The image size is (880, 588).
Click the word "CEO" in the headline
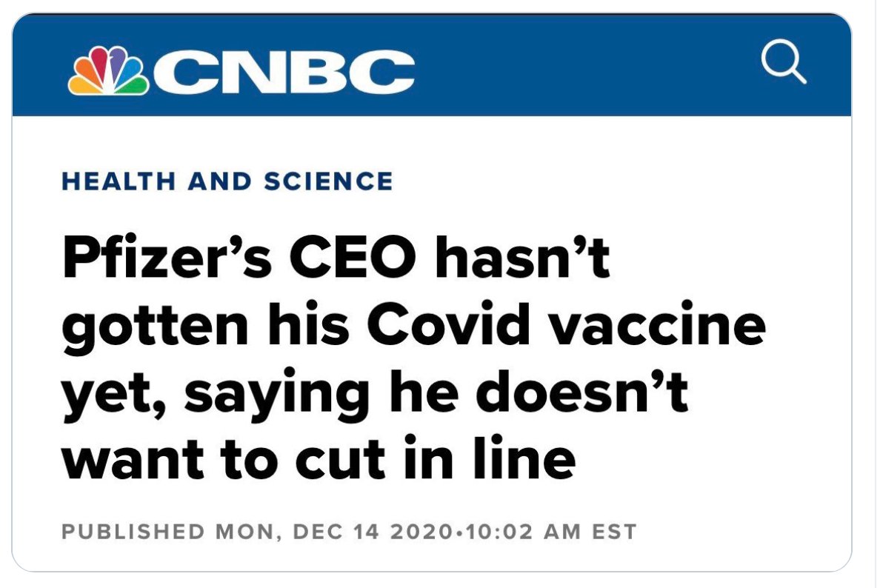[353, 258]
